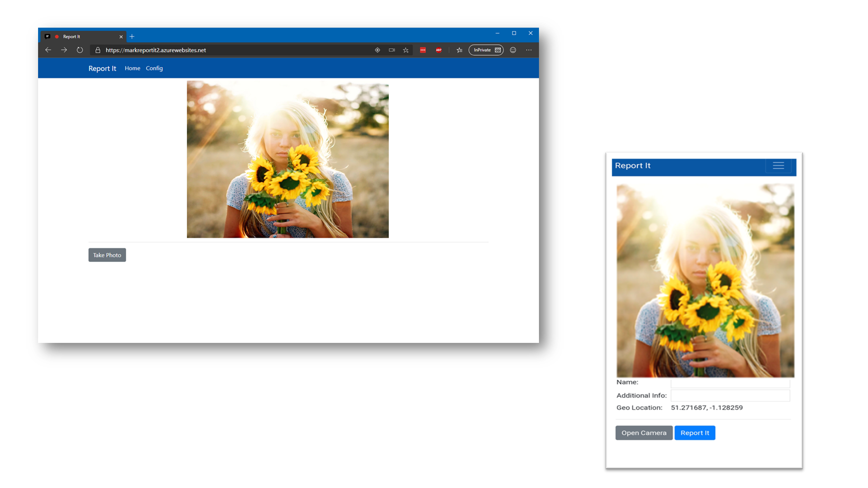Add page to favorites with star icon
This screenshot has width=868, height=488.
pyautogui.click(x=406, y=50)
